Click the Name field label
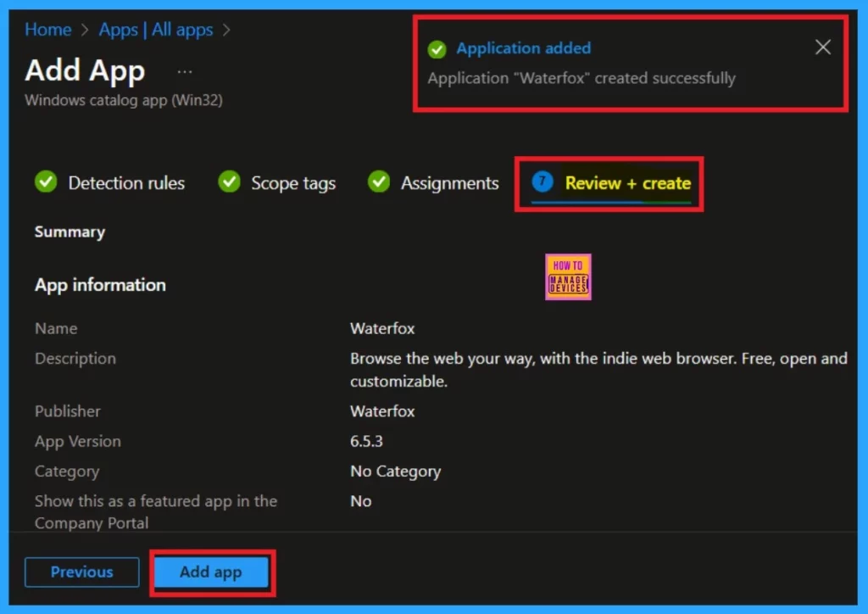 tap(56, 328)
